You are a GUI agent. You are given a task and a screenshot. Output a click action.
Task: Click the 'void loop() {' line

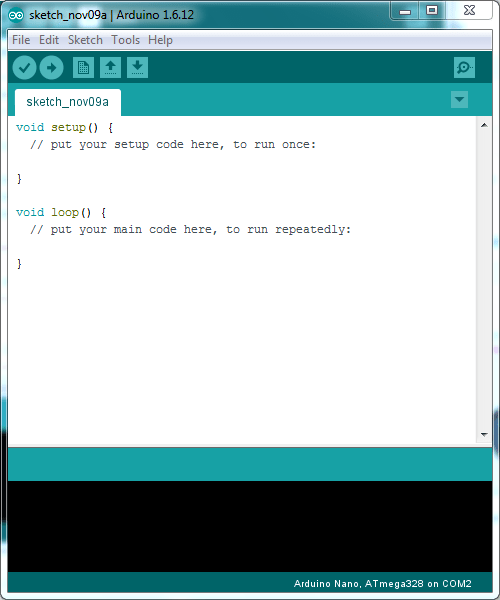(x=61, y=212)
